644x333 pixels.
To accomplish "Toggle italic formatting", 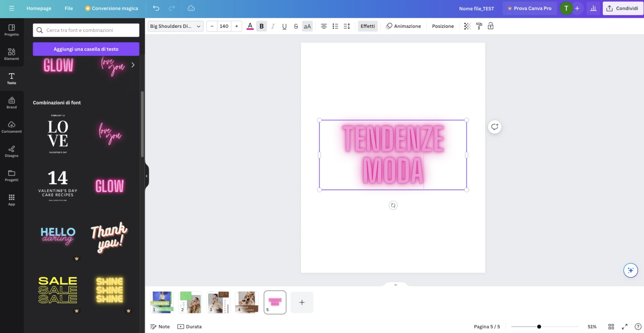I will [273, 26].
